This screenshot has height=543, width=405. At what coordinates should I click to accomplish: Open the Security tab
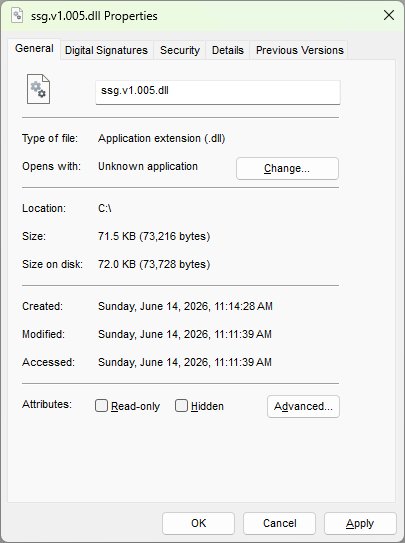tap(180, 50)
